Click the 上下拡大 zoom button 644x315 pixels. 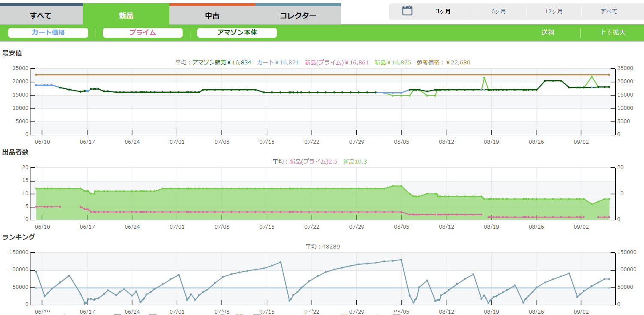tap(612, 33)
